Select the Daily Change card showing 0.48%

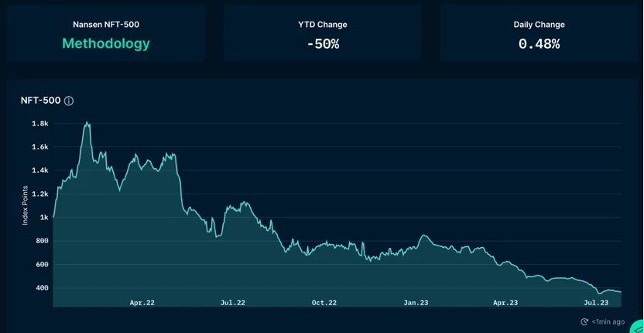[x=539, y=33]
